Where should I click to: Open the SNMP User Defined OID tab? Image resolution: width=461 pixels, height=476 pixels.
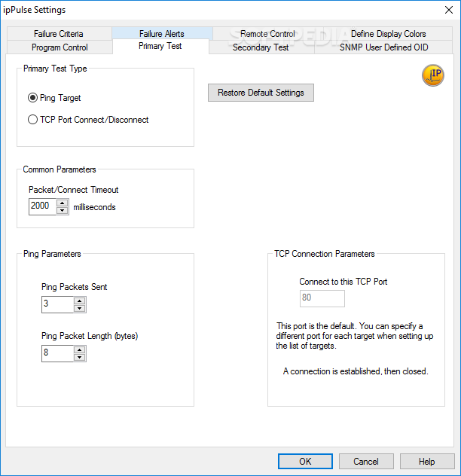click(383, 47)
